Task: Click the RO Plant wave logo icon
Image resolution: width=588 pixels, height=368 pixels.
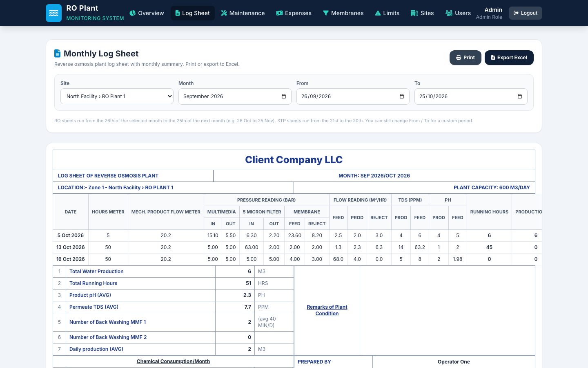Action: pos(53,13)
